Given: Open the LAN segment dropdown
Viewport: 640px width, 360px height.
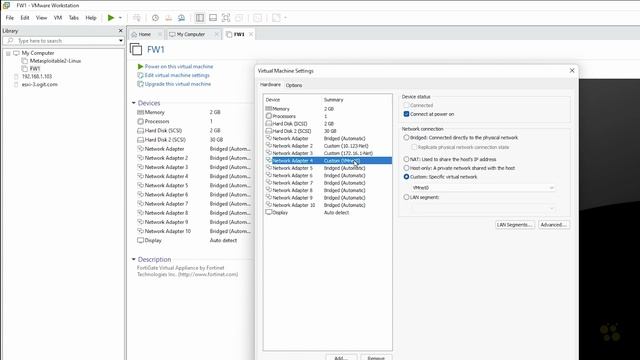Looking at the screenshot, I should click(483, 209).
